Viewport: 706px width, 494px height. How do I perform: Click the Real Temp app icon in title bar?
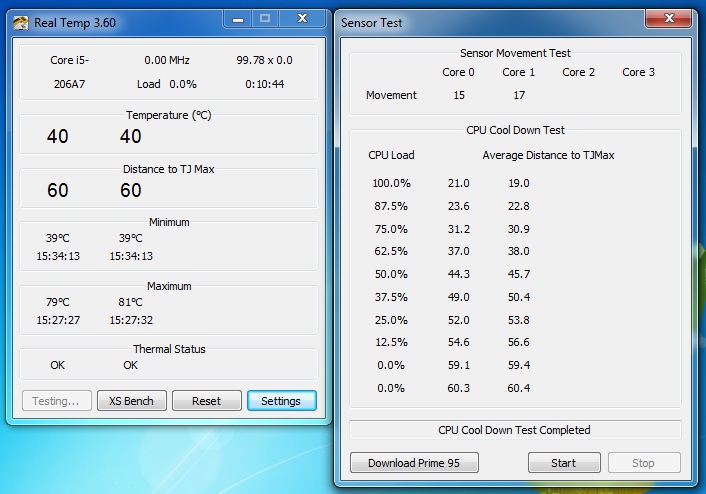(20, 23)
